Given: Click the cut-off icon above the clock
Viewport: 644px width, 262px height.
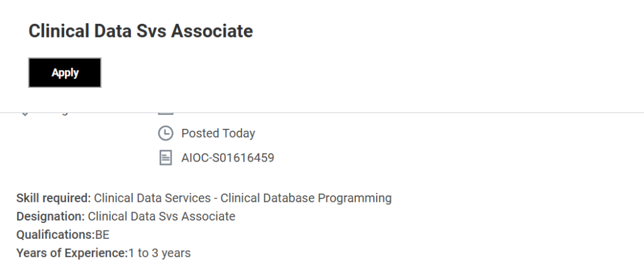Looking at the screenshot, I should (165, 114).
